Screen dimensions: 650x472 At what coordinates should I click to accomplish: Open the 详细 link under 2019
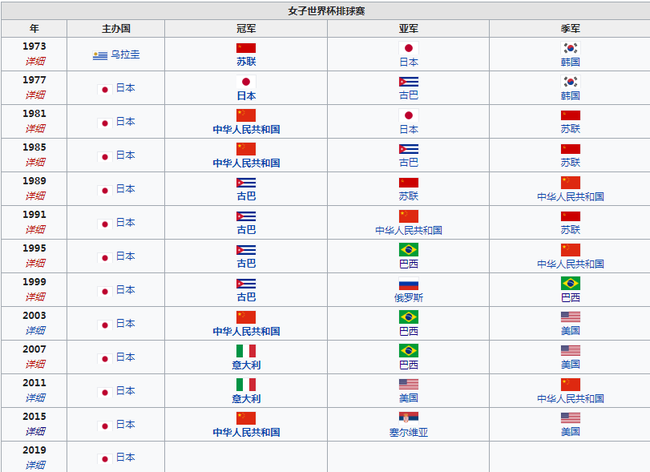[x=35, y=465]
